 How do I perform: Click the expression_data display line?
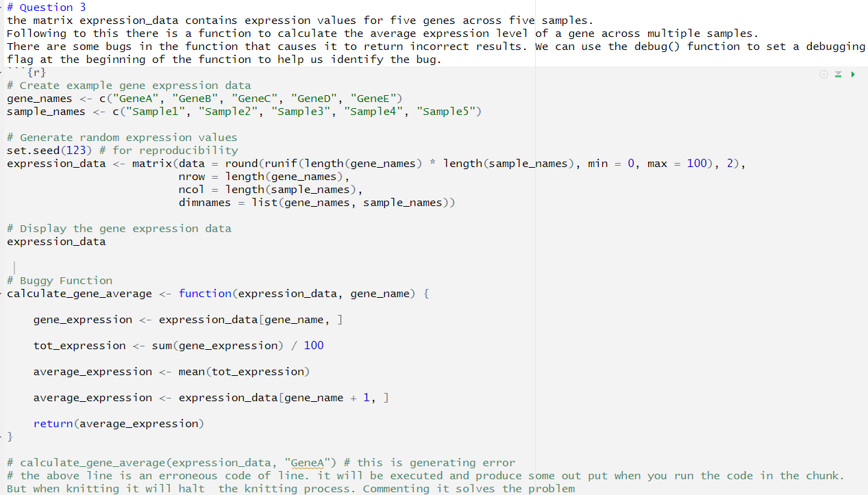pyautogui.click(x=55, y=241)
